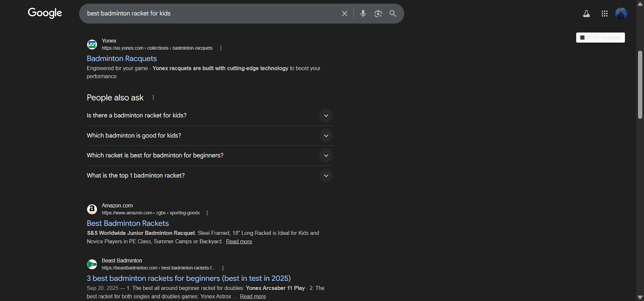Start voice search with the microphone

[363, 14]
